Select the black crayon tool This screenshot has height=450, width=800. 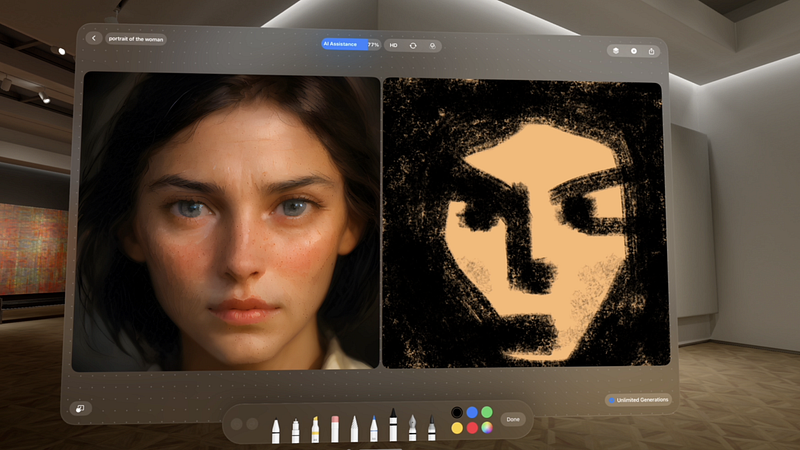tap(393, 424)
